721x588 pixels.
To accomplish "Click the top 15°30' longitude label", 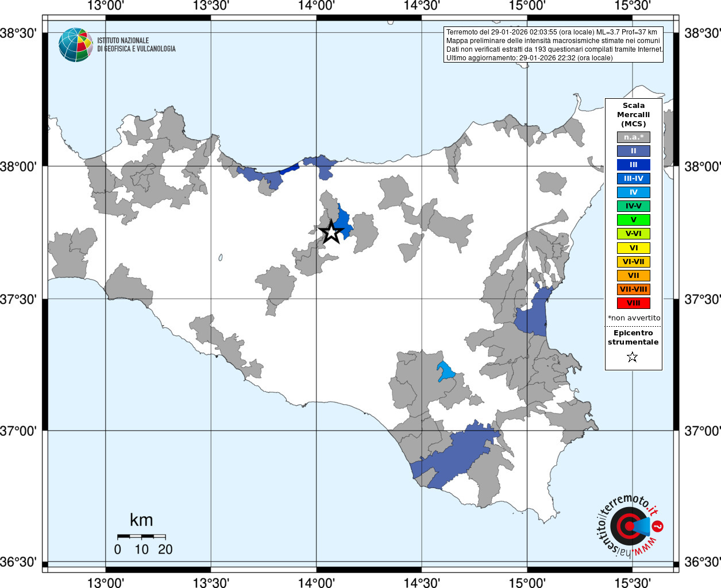I will point(632,6).
